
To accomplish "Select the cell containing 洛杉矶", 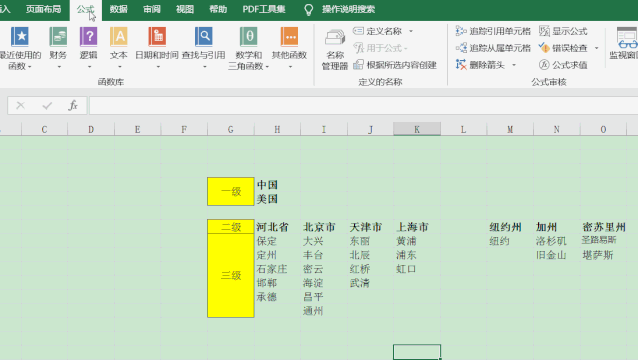I will pos(557,241).
